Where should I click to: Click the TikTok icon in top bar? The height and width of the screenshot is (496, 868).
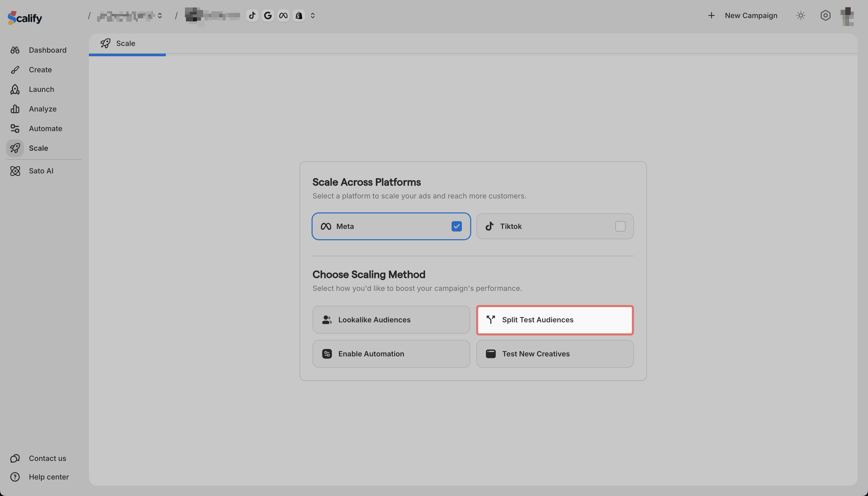[x=252, y=16]
